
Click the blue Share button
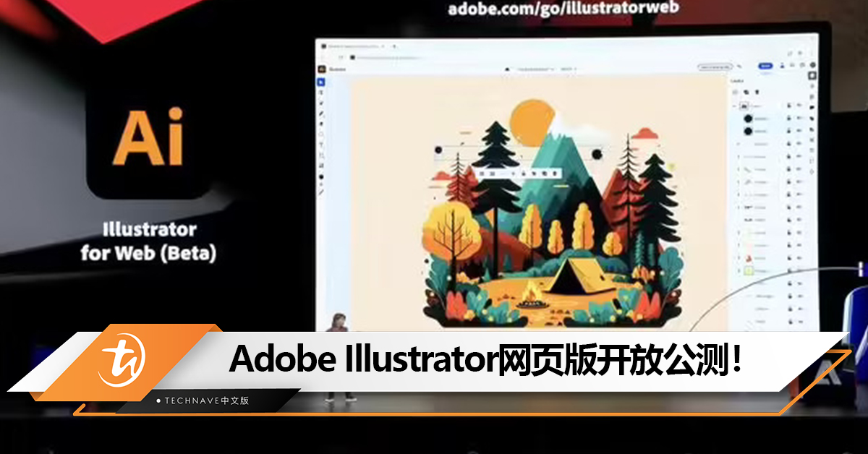pos(765,66)
